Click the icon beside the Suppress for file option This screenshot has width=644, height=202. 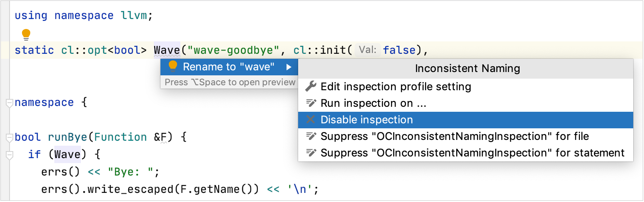[311, 136]
